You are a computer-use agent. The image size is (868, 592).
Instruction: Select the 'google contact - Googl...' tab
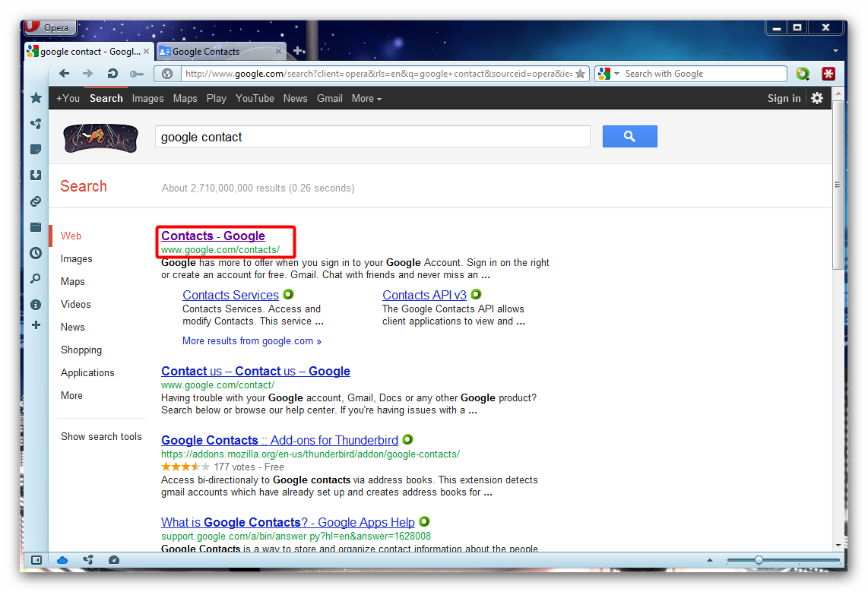click(90, 52)
